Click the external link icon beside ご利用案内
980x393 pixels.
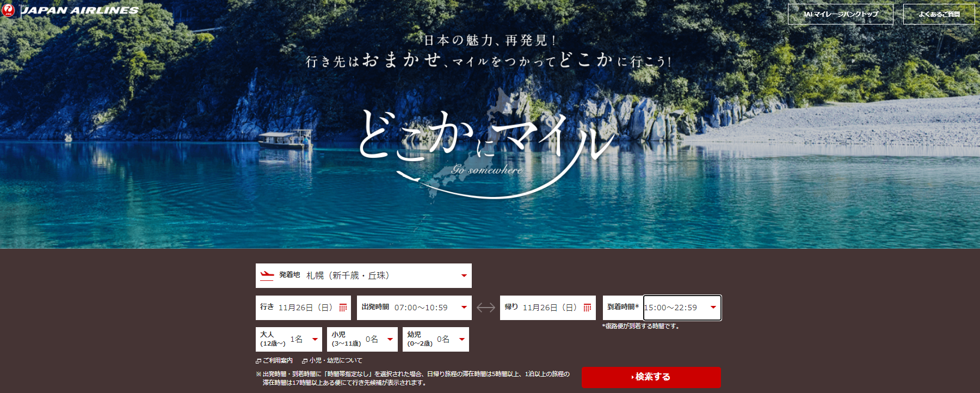tap(258, 361)
